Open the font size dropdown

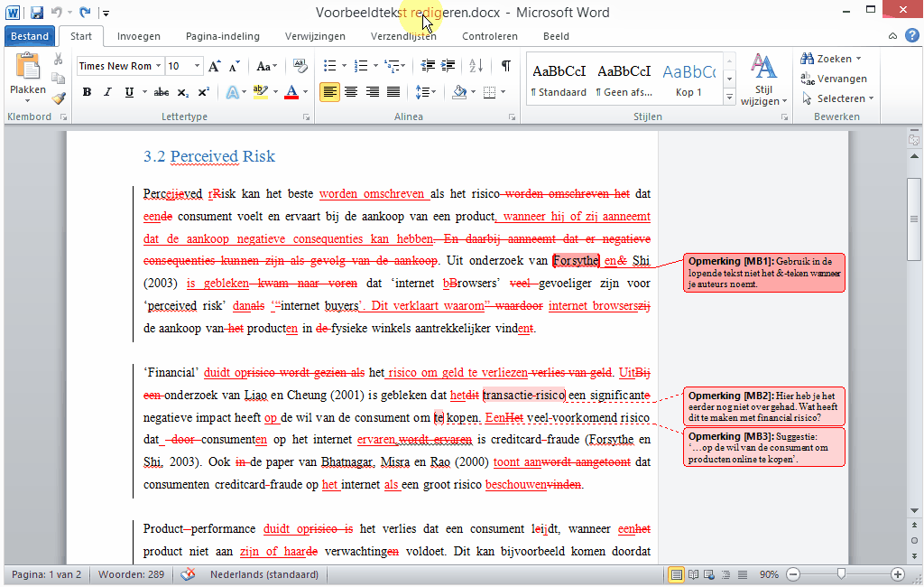pyautogui.click(x=198, y=66)
